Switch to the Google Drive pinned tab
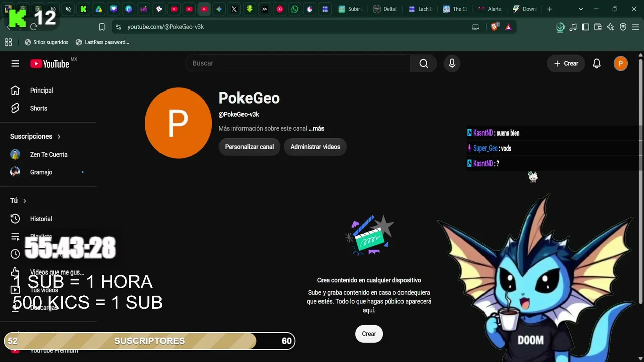 point(99,9)
